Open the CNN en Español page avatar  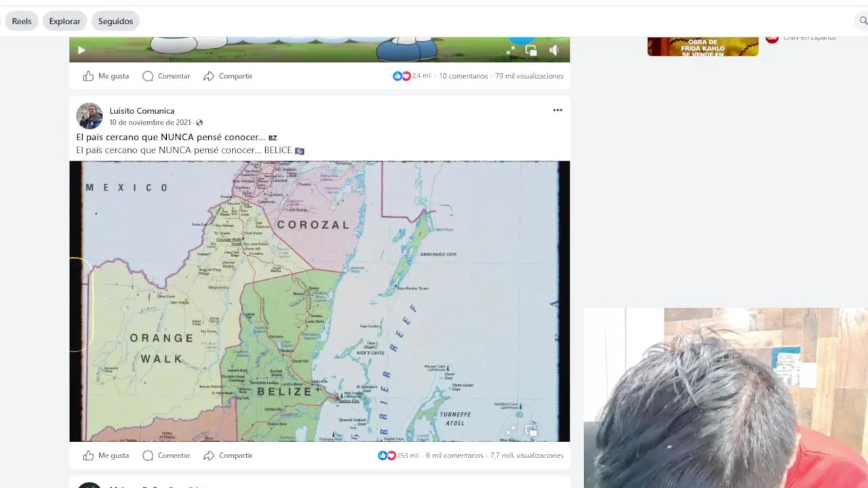point(772,39)
